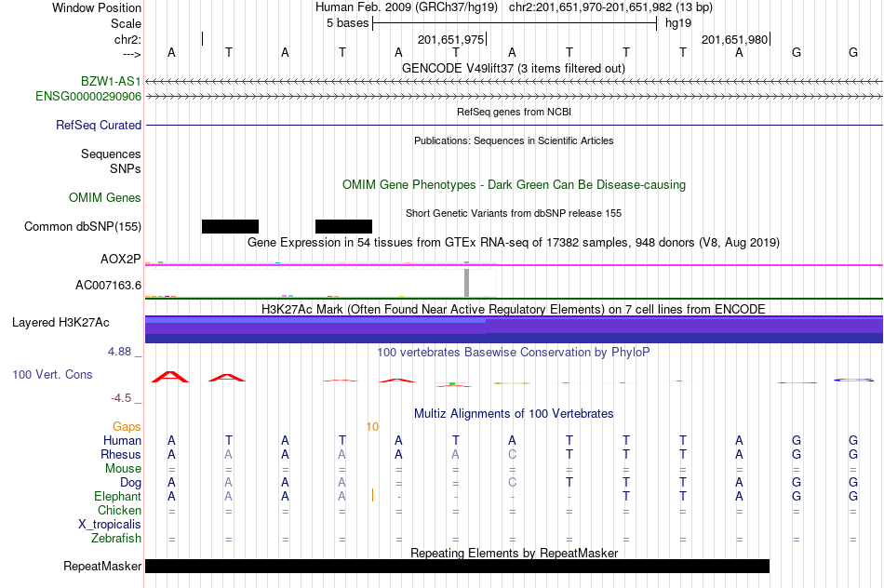Click the AOX2P GTEx label
This screenshot has height=588, width=884.
pyautogui.click(x=120, y=260)
